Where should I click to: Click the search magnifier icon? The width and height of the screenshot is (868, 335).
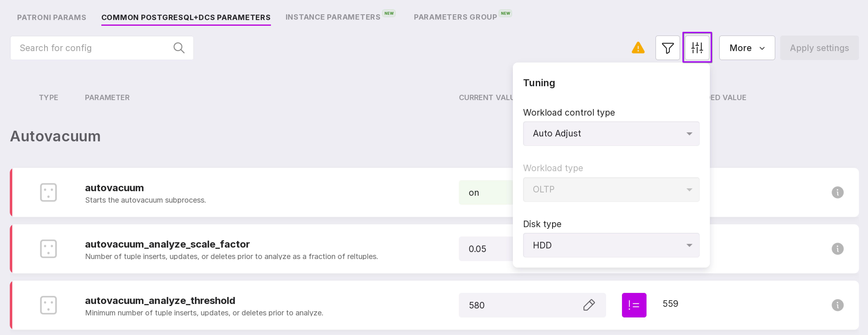(x=179, y=48)
